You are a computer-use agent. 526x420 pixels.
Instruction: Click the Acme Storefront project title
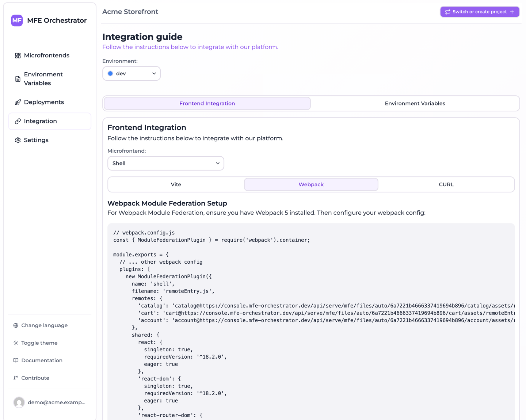pyautogui.click(x=130, y=12)
